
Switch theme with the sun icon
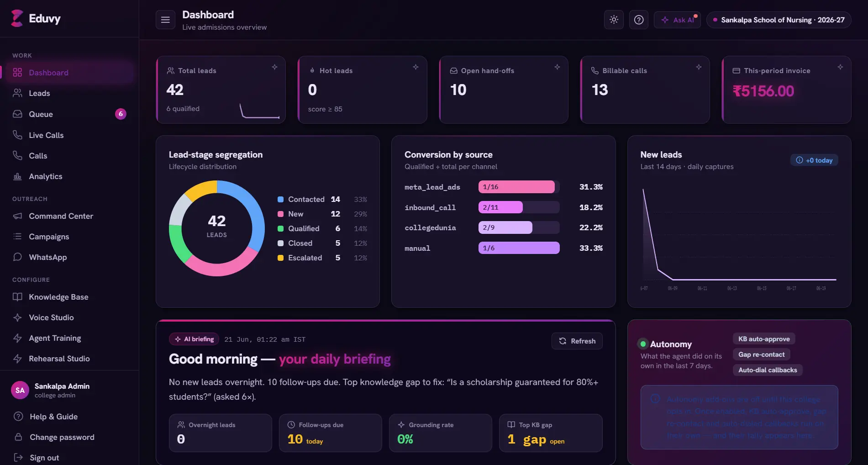click(x=614, y=20)
